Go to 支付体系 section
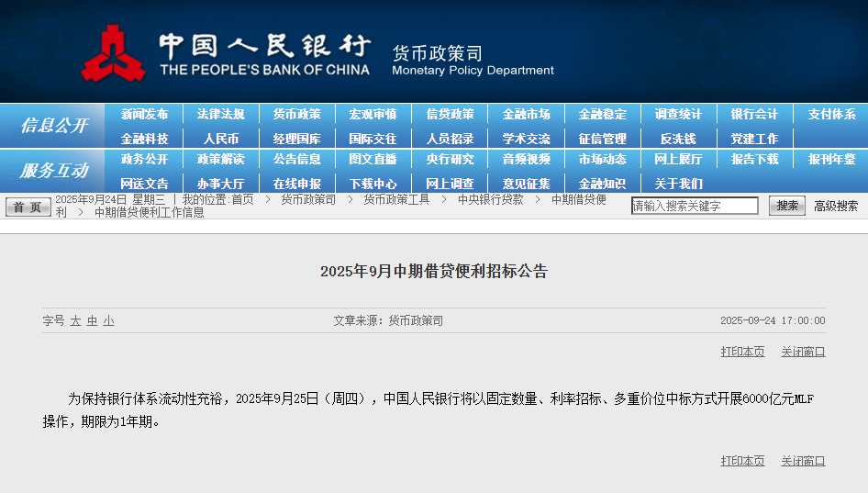 tap(831, 114)
